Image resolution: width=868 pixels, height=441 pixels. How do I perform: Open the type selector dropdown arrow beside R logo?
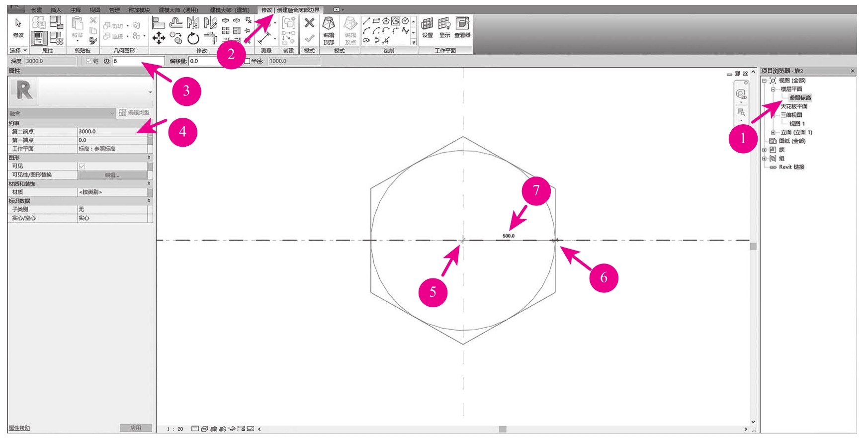(150, 92)
